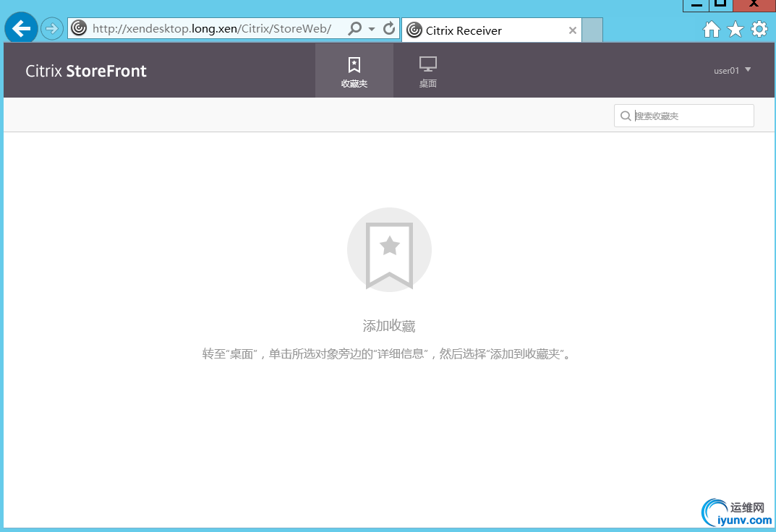The height and width of the screenshot is (532, 776).
Task: Open the user01 account dropdown
Action: [733, 70]
